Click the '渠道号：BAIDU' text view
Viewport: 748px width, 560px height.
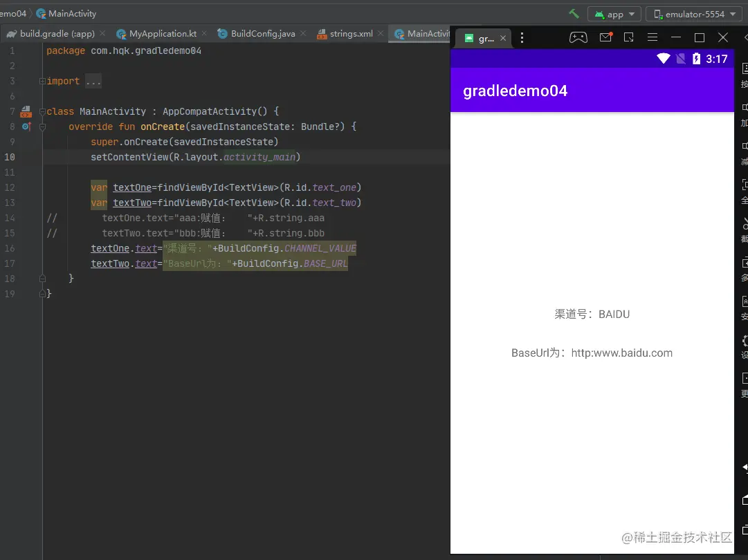592,314
